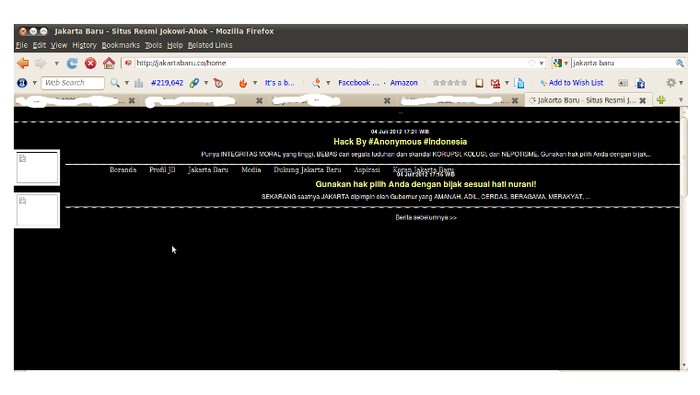Click the Alexa Web Search text field
This screenshot has height=395, width=700.
[73, 83]
